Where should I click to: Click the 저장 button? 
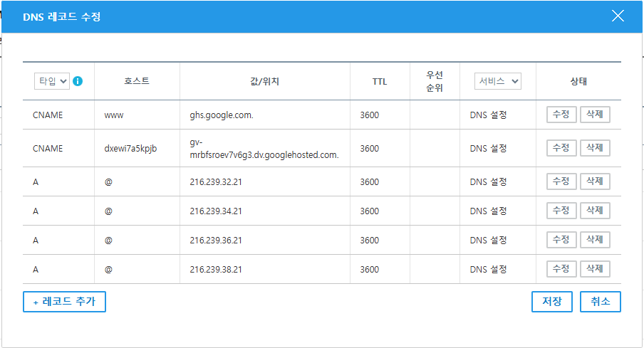click(552, 302)
